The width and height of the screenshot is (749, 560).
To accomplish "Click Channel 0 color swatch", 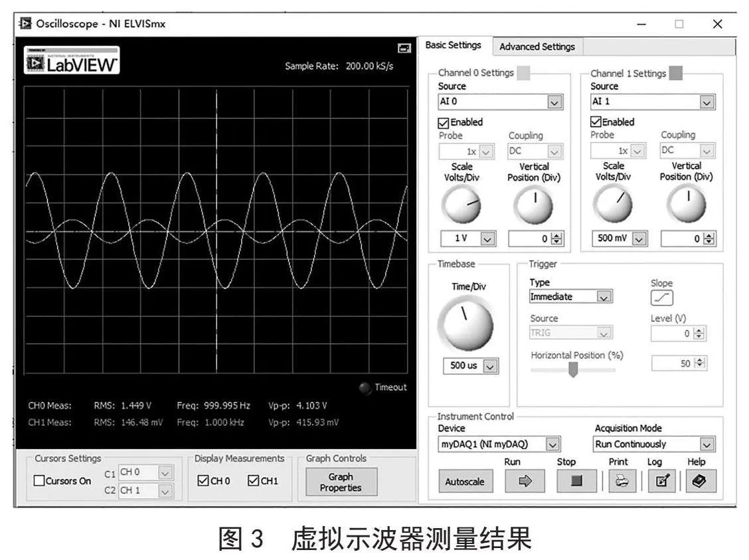I will tap(523, 73).
